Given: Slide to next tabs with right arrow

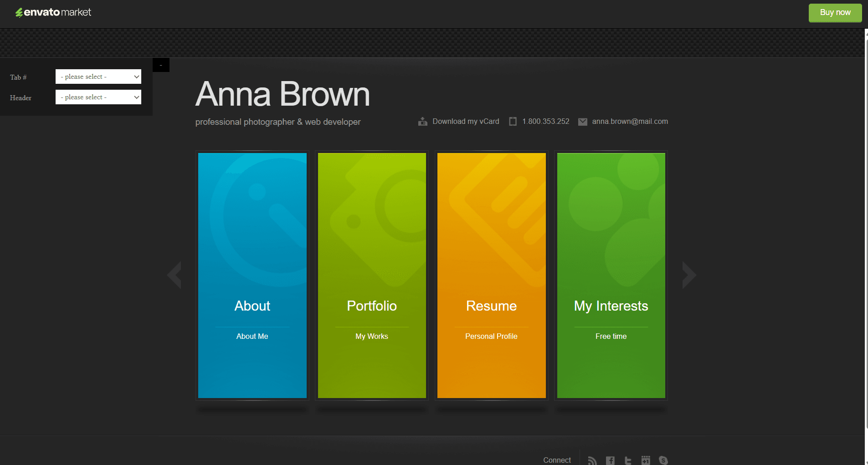Looking at the screenshot, I should click(688, 275).
